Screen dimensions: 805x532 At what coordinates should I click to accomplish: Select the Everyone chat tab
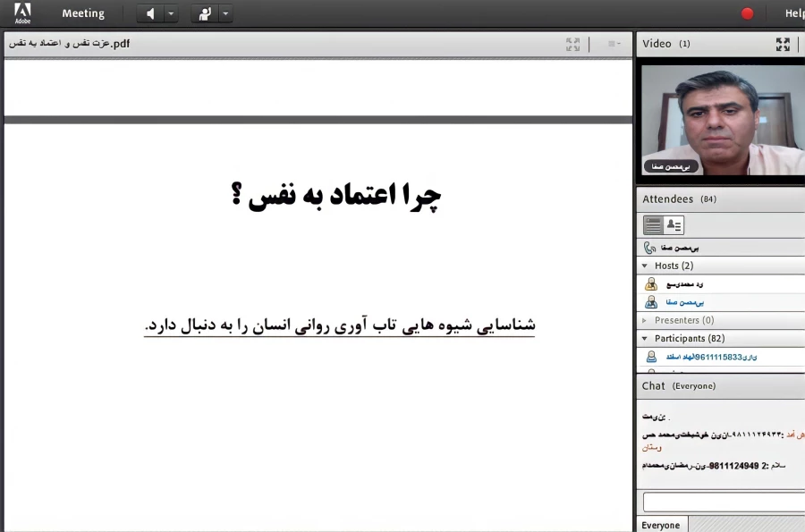pos(661,525)
